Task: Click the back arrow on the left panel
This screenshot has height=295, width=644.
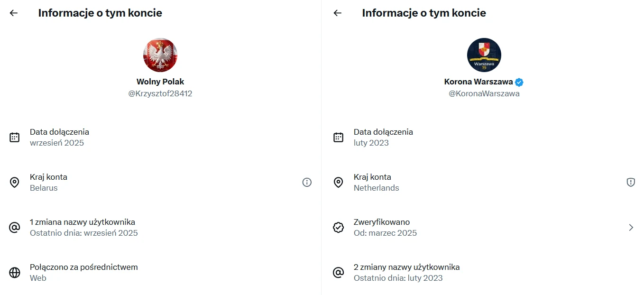Action: [x=13, y=13]
